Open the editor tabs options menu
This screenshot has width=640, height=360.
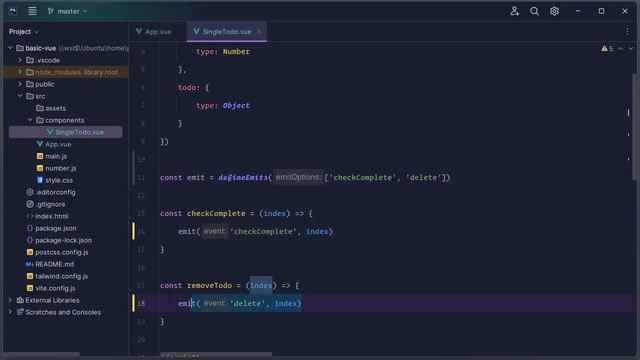point(627,31)
